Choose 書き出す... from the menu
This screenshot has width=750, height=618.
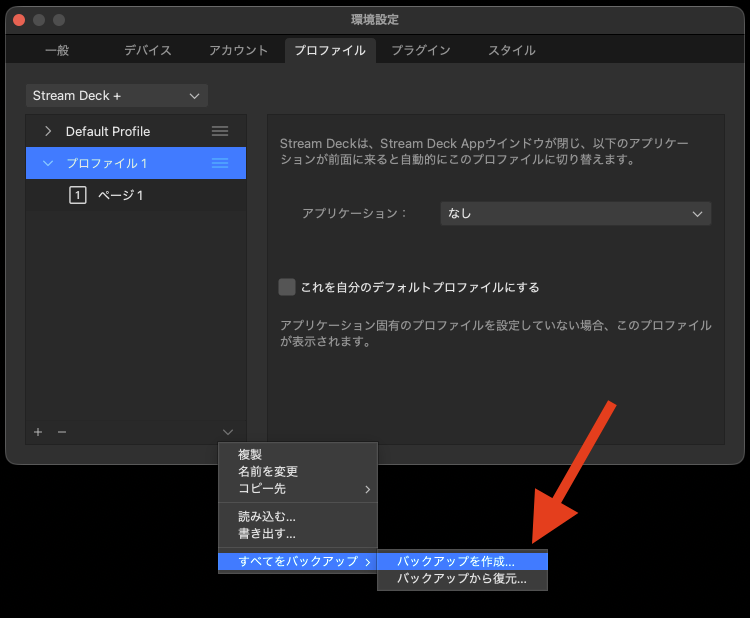click(298, 533)
